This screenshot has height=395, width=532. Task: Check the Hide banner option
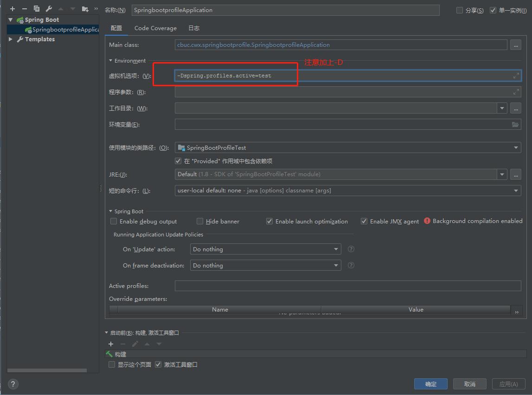[200, 221]
